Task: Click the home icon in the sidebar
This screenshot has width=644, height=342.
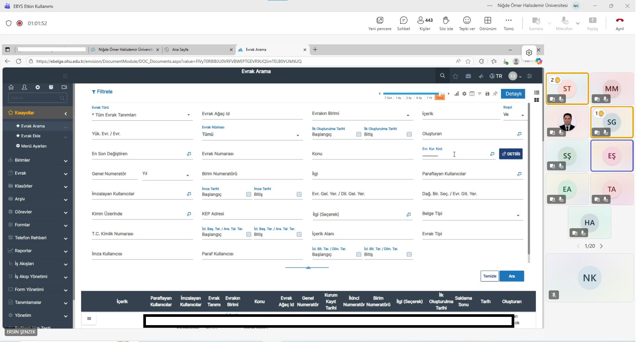Action: [11, 87]
